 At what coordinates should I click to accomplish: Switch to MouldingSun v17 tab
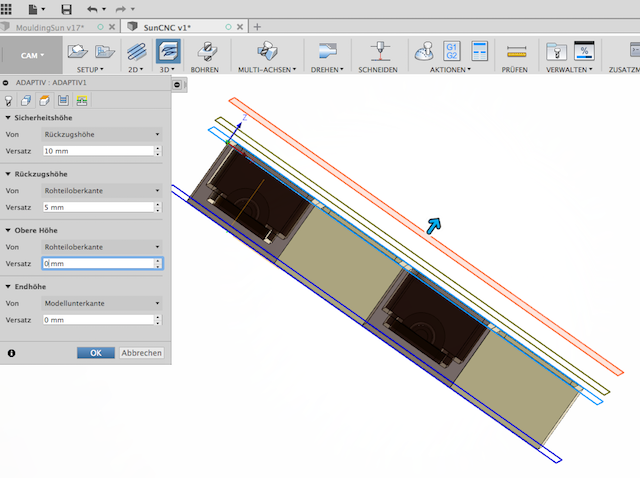[x=50, y=27]
